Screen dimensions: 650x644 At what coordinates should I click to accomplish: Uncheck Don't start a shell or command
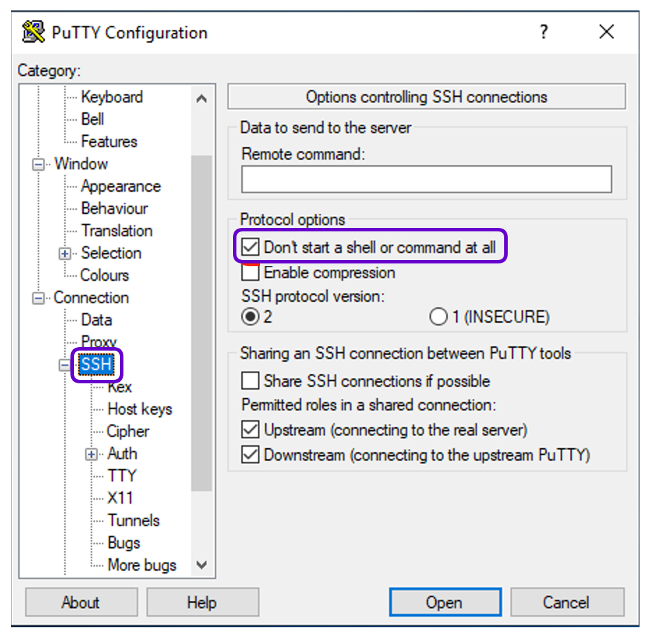click(250, 247)
